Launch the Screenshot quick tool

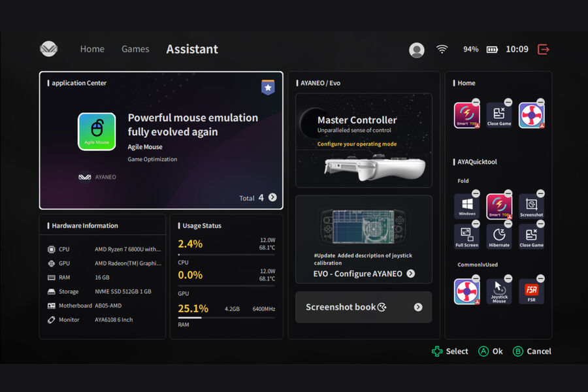(x=531, y=206)
